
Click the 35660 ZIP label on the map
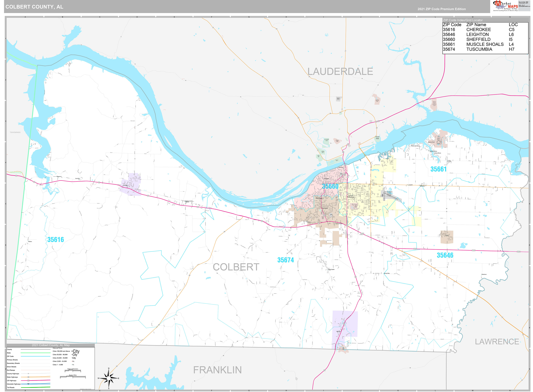330,186
